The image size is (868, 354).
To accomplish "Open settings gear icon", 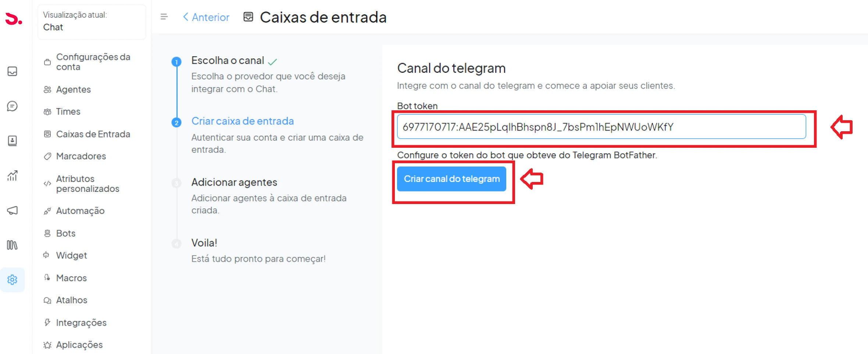I will [12, 280].
